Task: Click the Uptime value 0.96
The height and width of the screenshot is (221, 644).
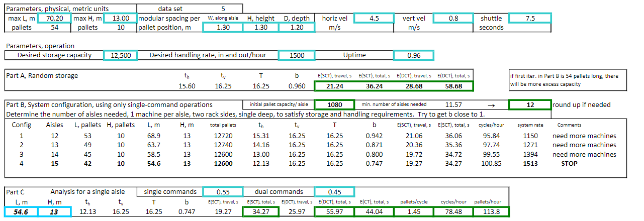Action: pyautogui.click(x=414, y=55)
